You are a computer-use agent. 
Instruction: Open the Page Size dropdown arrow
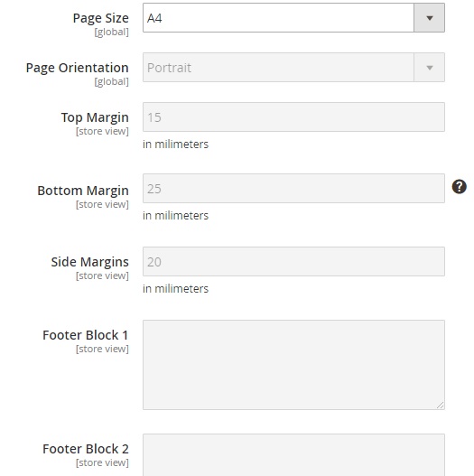pyautogui.click(x=429, y=18)
